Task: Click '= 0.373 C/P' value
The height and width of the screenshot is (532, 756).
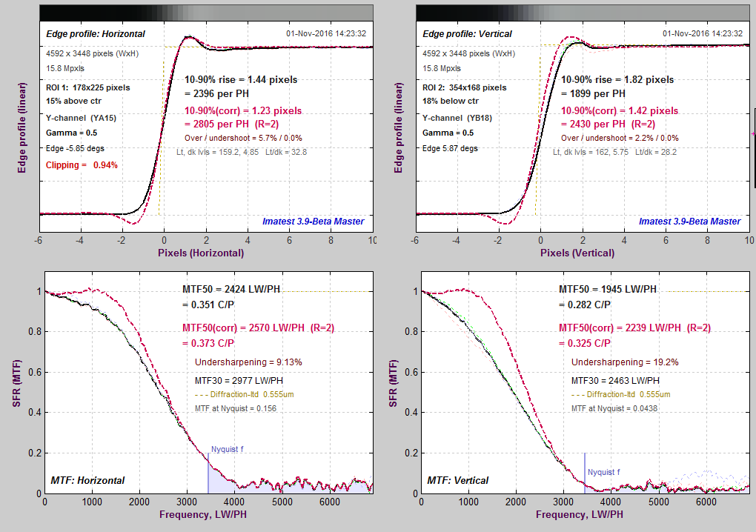Action: [x=208, y=343]
